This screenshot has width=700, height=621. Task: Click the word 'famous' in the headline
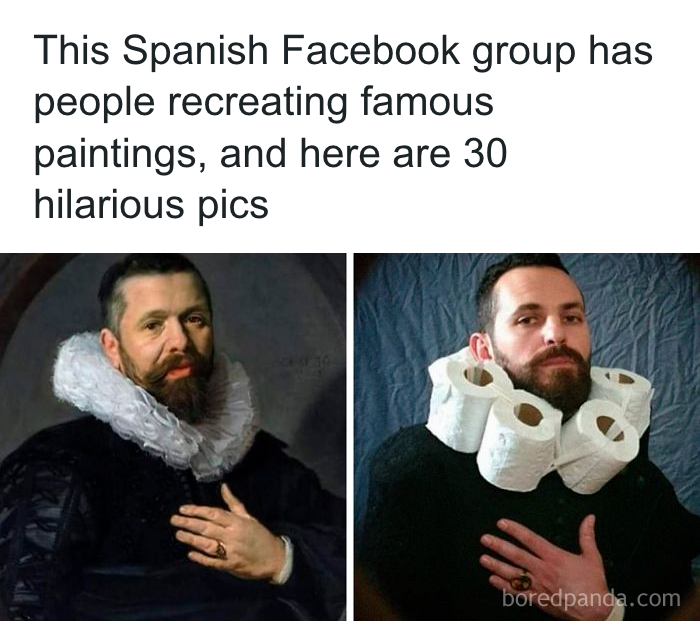click(426, 101)
